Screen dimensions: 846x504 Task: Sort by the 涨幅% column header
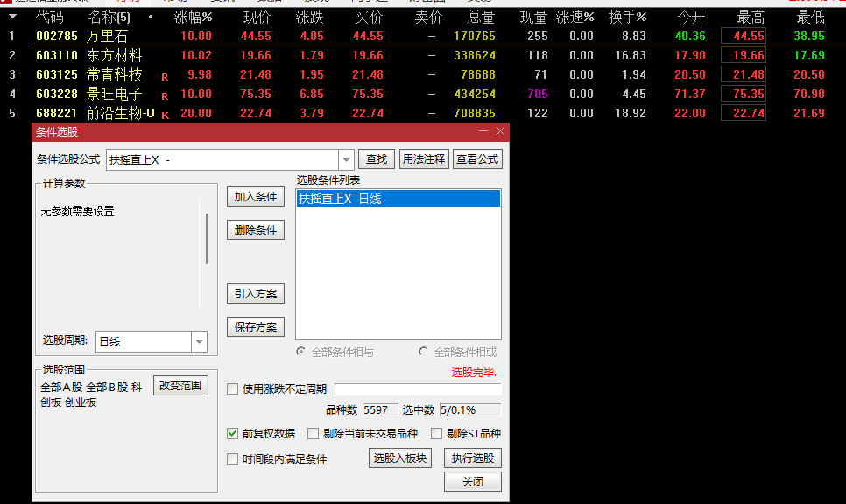(x=193, y=17)
